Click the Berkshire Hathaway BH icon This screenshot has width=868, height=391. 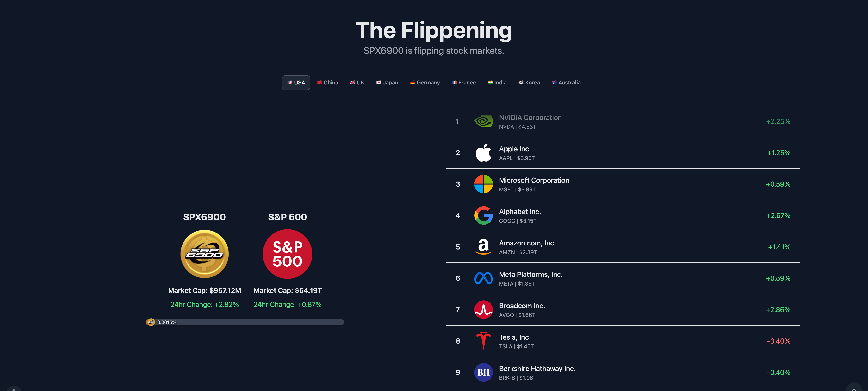pyautogui.click(x=483, y=372)
